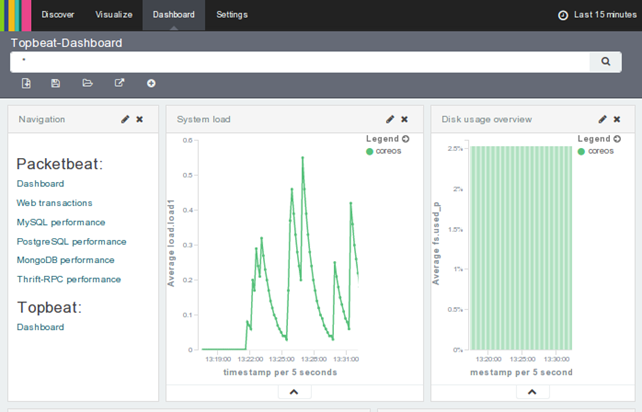Click the Share dashboard icon
642x412 pixels.
[x=120, y=83]
